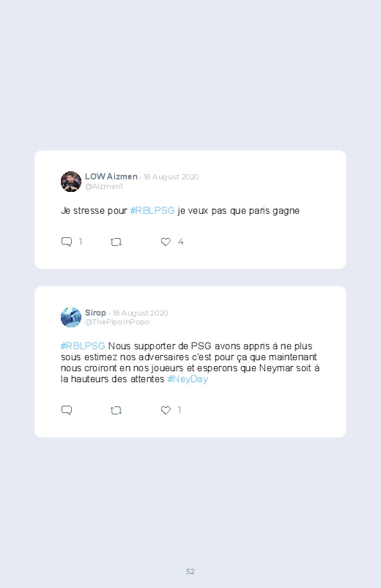
Task: Click the Sirop display name
Action: tap(95, 313)
